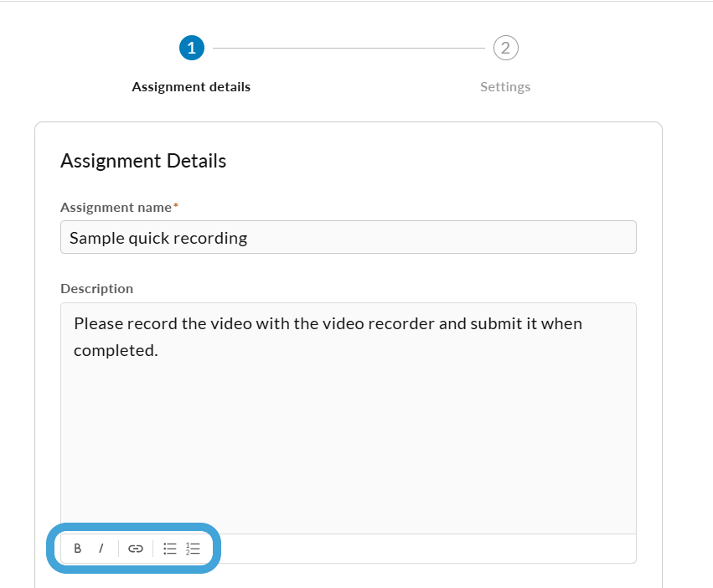
Task: Select the step 1 circle indicator
Action: pos(191,48)
